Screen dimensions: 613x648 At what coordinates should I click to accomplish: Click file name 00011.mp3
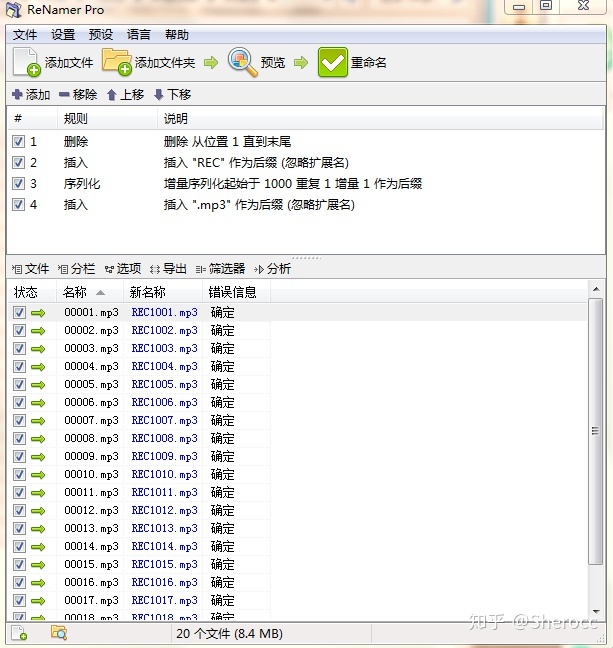(x=91, y=493)
